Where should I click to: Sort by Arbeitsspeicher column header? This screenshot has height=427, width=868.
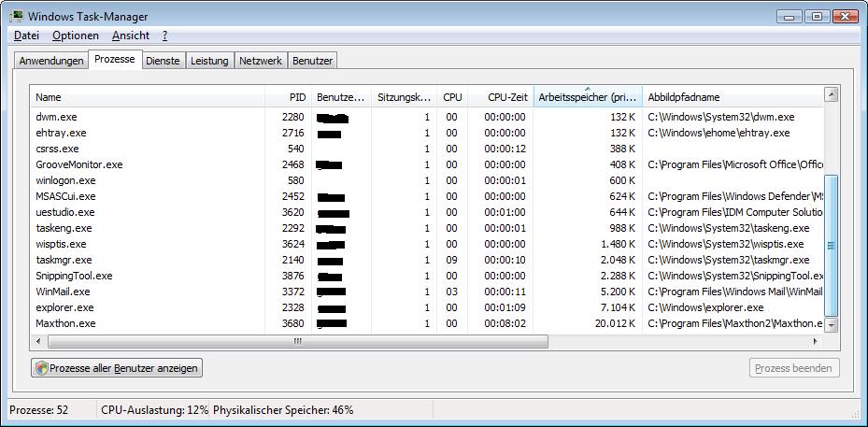[588, 97]
